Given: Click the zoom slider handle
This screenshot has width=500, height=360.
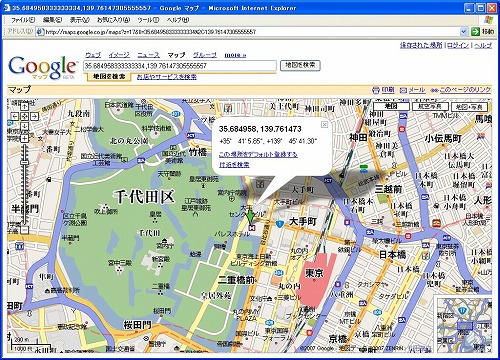Looking at the screenshot, I should click(x=24, y=163).
